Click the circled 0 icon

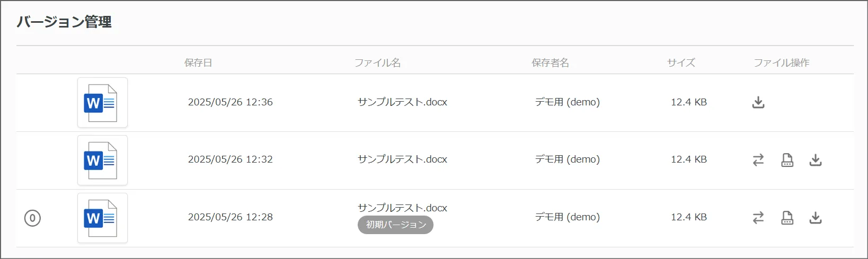[32, 218]
